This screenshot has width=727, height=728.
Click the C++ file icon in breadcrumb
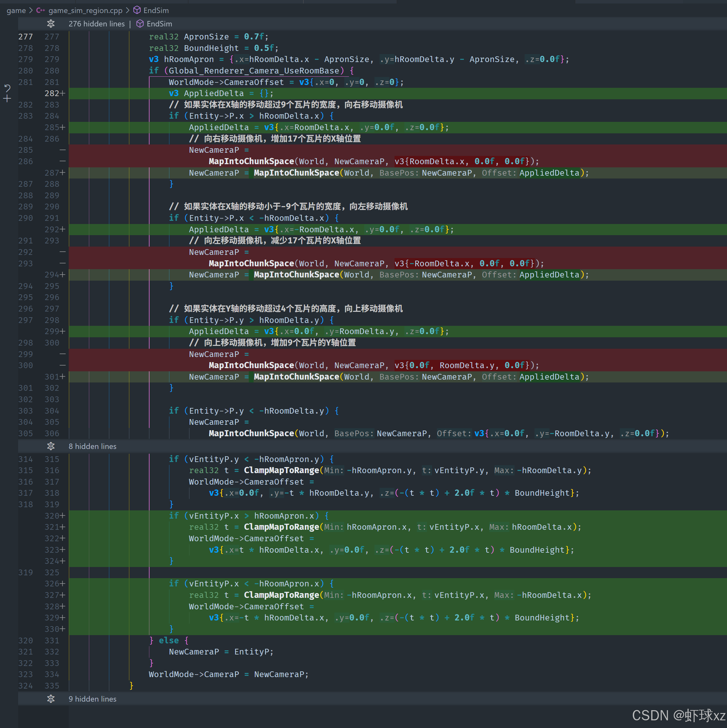pos(40,10)
